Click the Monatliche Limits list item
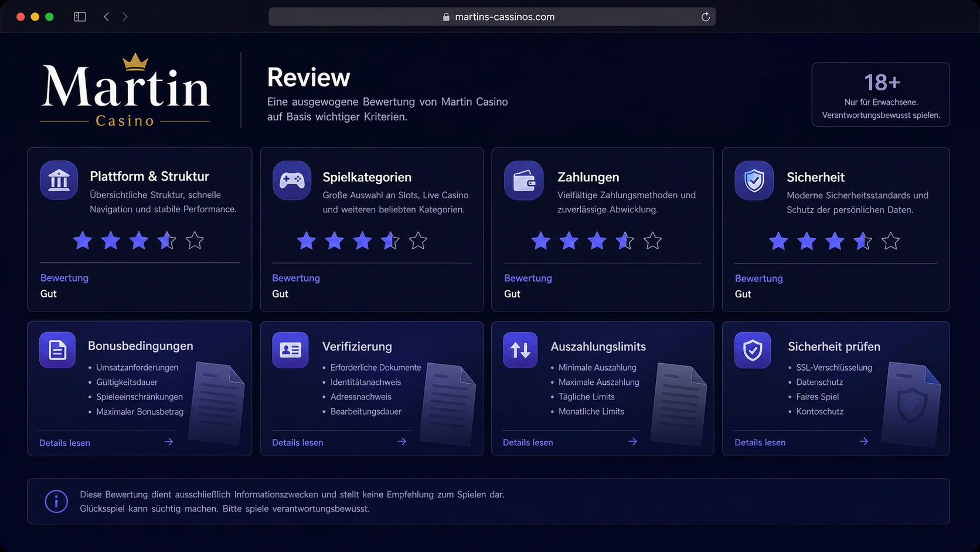Image resolution: width=980 pixels, height=552 pixels. point(591,411)
